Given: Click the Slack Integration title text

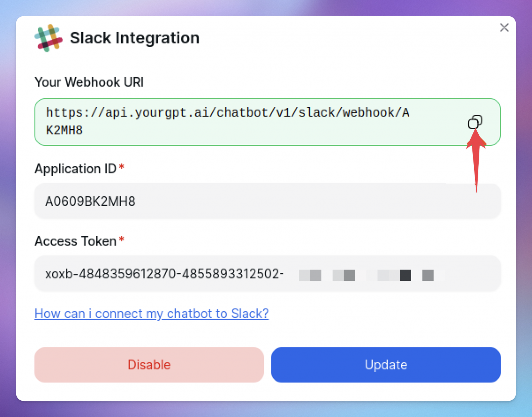Looking at the screenshot, I should tap(135, 37).
